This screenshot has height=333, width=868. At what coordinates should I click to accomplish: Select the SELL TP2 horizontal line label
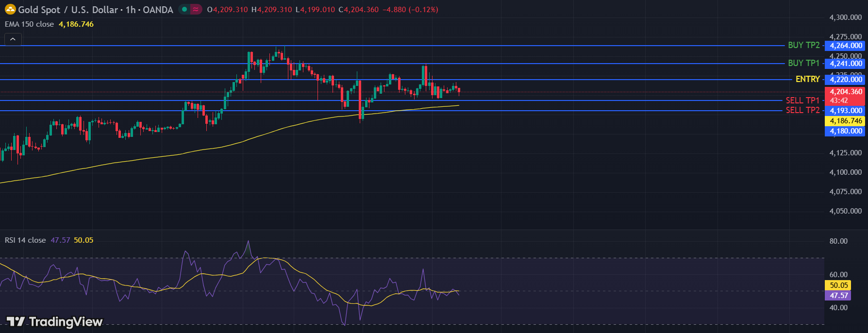point(802,110)
